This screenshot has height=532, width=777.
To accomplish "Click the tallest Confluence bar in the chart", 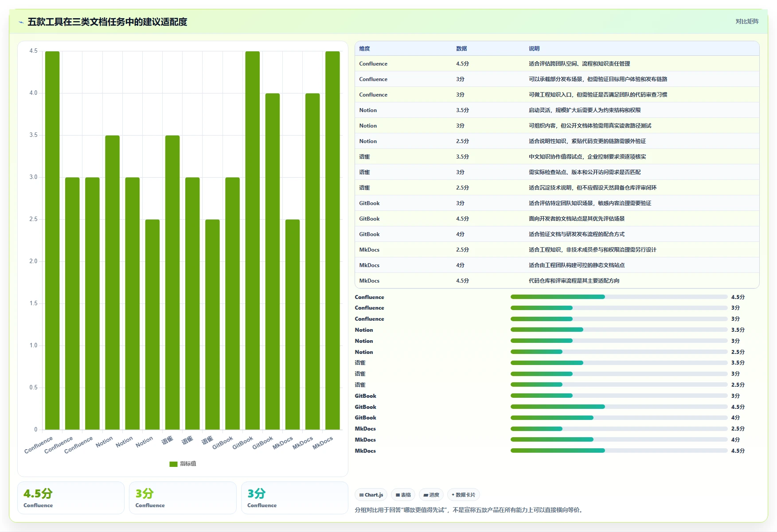I will 52,241.
